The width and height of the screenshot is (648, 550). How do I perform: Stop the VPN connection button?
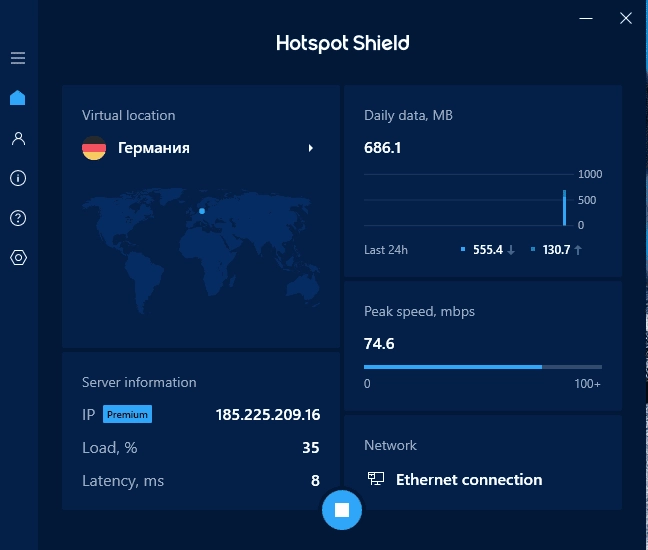click(342, 510)
